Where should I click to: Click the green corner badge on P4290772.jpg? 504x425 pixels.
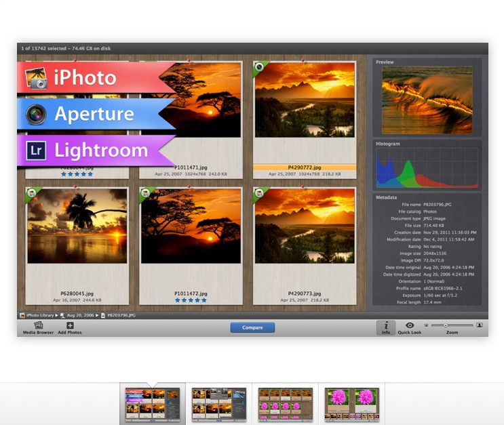click(x=259, y=67)
